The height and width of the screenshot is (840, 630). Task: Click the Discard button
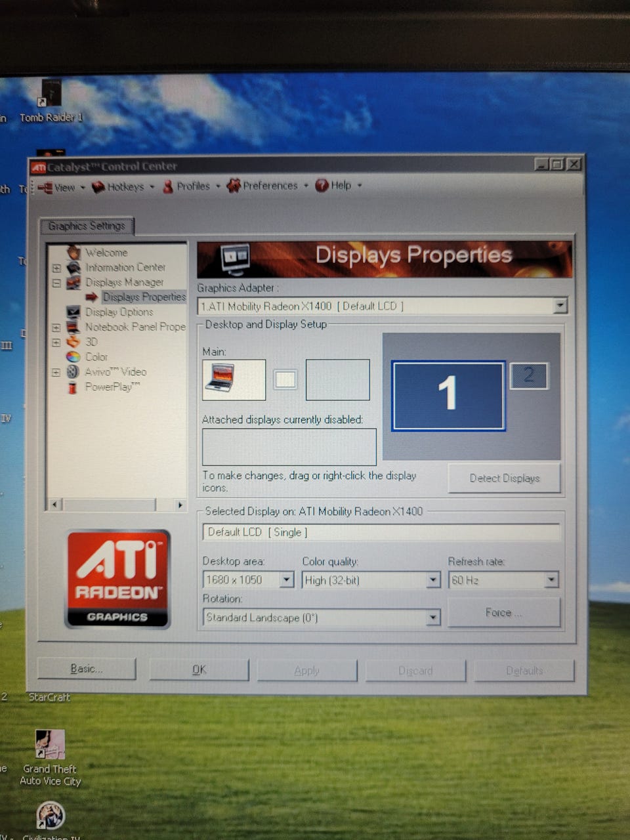coord(415,671)
